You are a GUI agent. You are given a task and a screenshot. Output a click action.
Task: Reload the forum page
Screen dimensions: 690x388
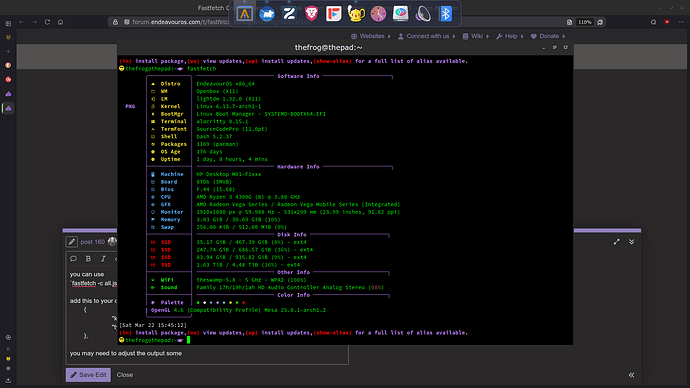pos(48,22)
